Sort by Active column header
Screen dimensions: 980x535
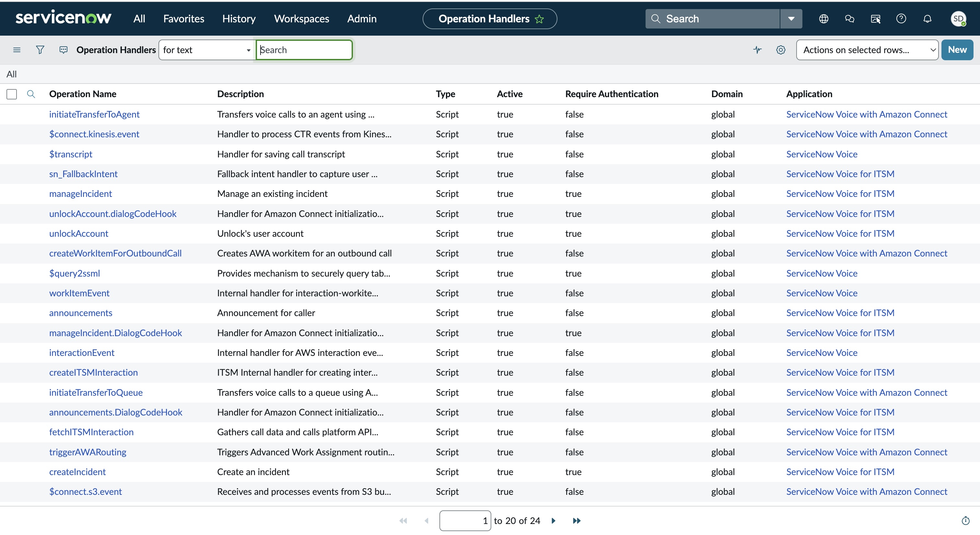[x=510, y=94]
